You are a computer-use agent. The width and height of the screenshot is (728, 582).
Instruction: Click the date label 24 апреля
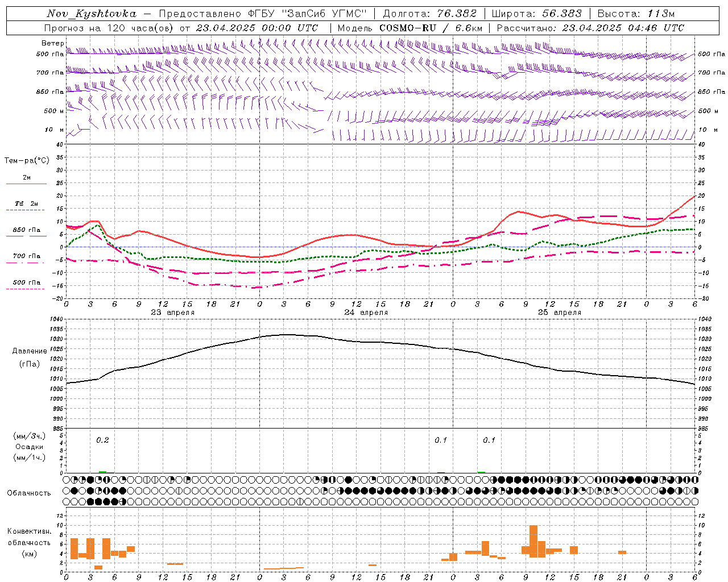(x=366, y=313)
